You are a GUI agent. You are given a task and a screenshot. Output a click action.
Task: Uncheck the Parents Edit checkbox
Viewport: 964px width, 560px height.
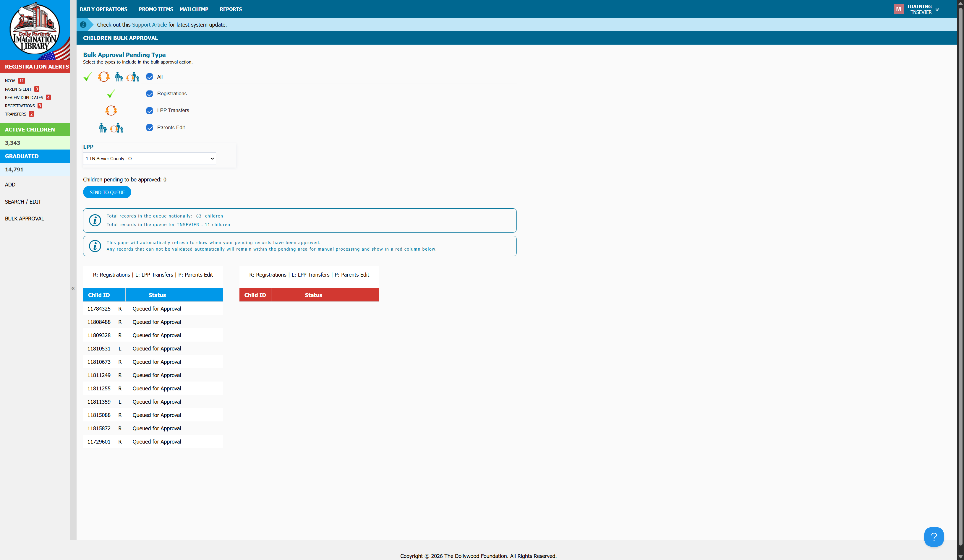[150, 127]
